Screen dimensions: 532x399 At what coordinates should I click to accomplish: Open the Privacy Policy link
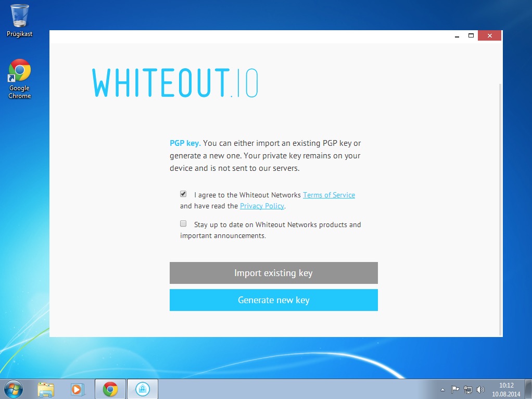coord(262,206)
